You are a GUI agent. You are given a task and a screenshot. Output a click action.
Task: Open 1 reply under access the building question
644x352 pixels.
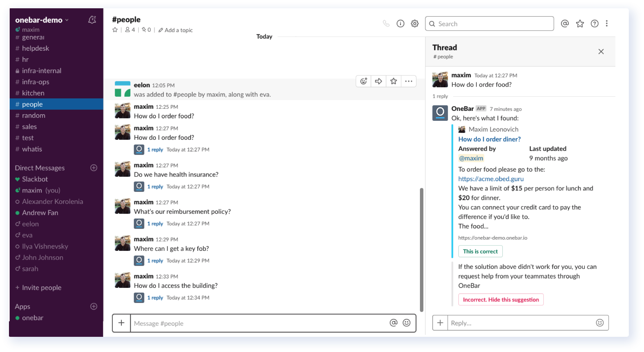pyautogui.click(x=155, y=297)
